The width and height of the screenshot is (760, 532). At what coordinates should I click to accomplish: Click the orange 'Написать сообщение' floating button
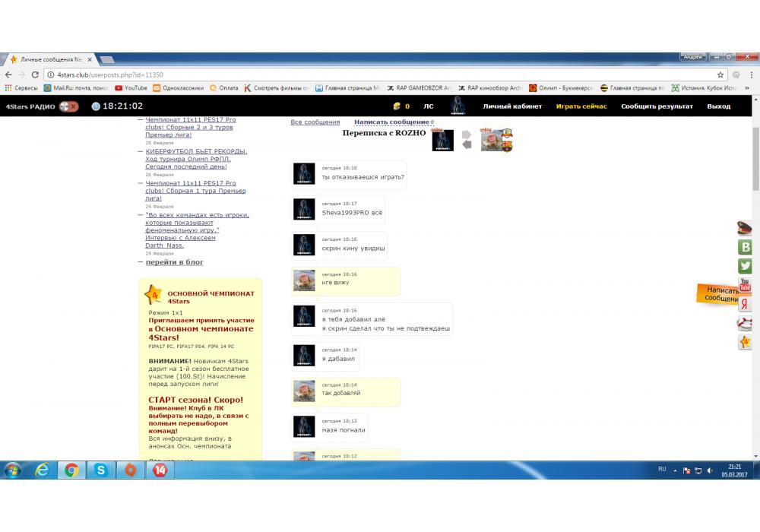point(720,294)
